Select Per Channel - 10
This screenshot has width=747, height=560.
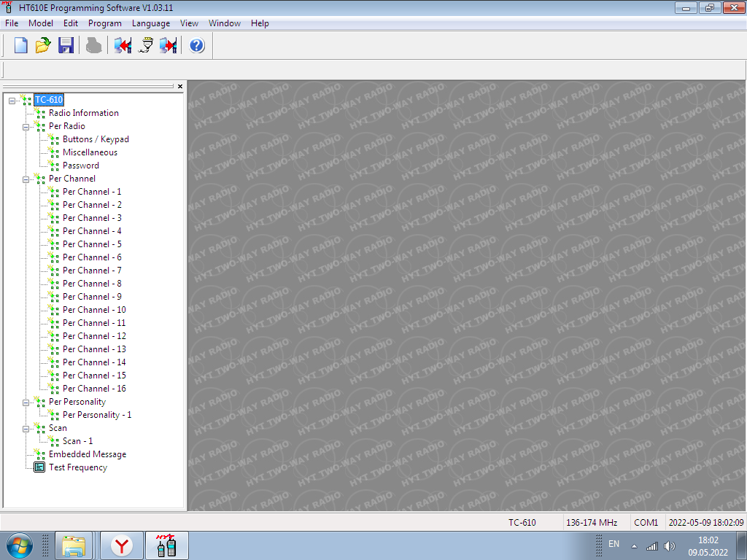(x=94, y=310)
